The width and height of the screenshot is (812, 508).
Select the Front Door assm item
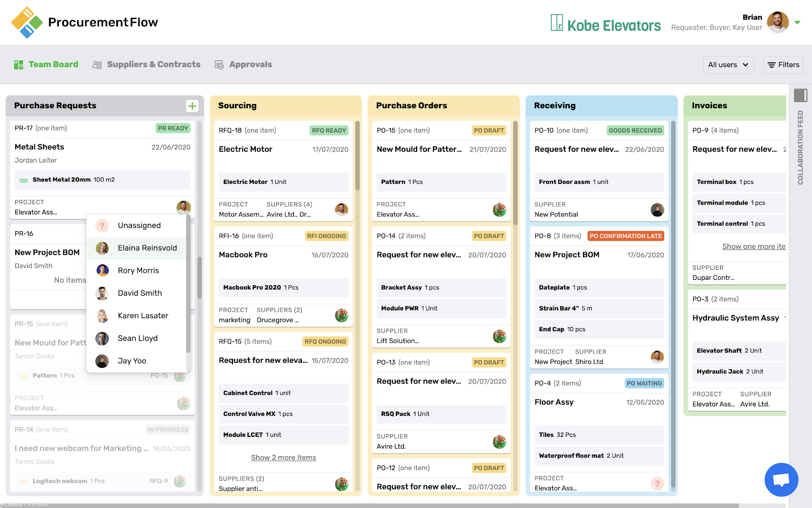[599, 182]
